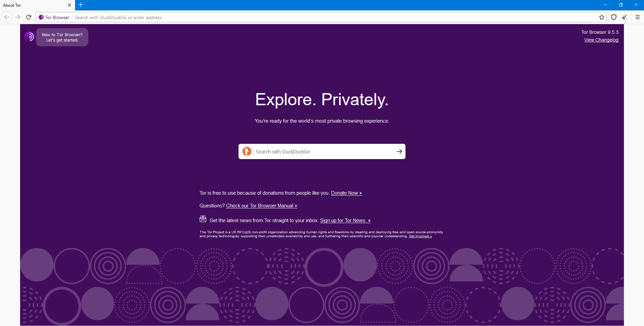Screen dimensions: 644x326
Task: Open a new browser tab
Action: (80, 5)
